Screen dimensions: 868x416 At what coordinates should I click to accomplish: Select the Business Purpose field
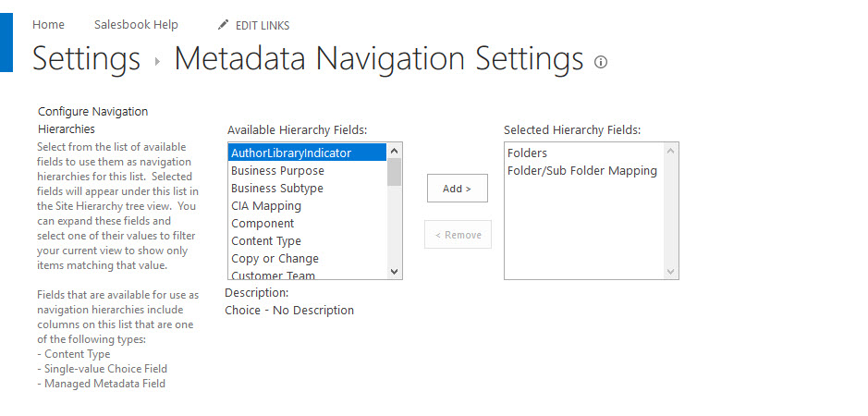pyautogui.click(x=307, y=171)
